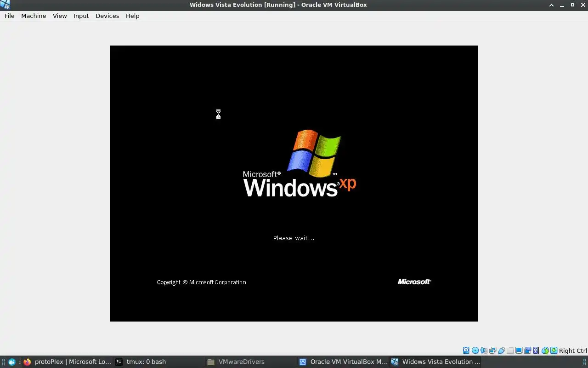This screenshot has width=588, height=368.
Task: Click inside the Windows XP guest screen
Action: [294, 183]
